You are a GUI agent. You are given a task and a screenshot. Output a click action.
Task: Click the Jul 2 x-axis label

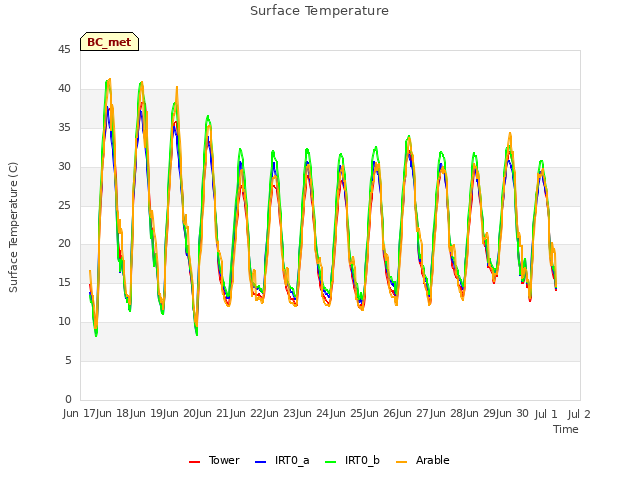click(x=579, y=414)
